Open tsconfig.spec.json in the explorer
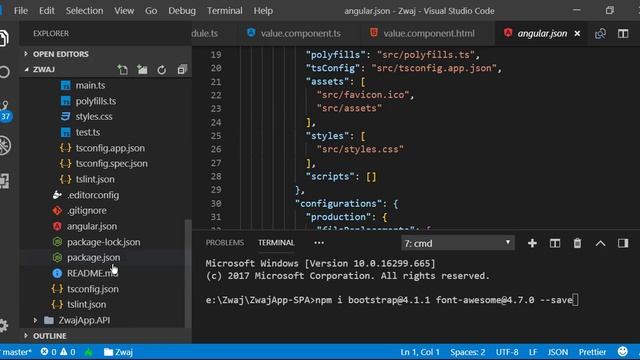Viewport: 640px width, 360px height. coord(111,163)
